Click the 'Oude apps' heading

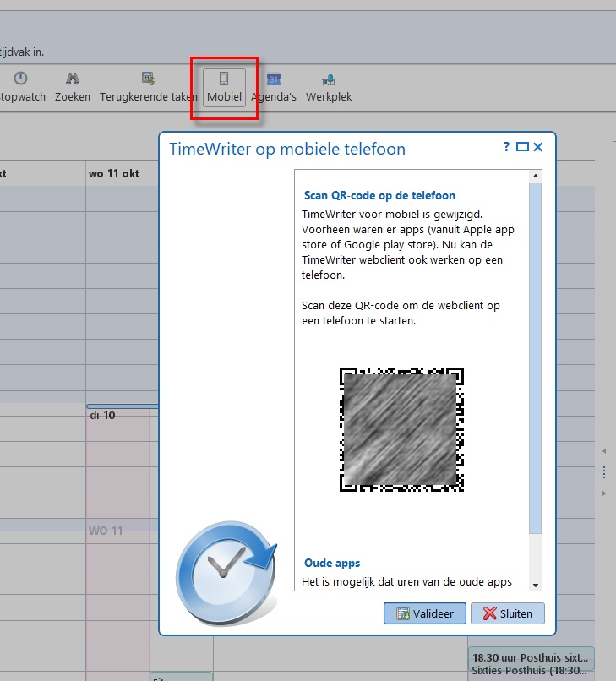pos(332,563)
